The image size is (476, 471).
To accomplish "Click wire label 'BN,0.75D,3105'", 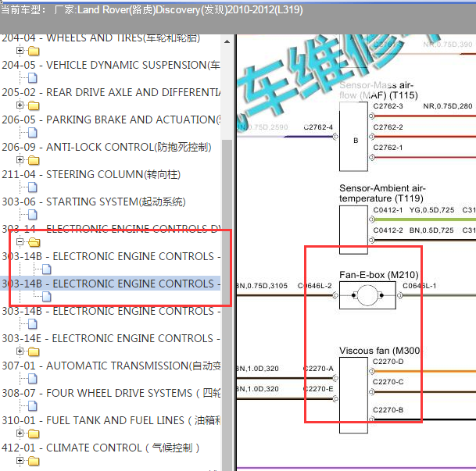I will [262, 286].
